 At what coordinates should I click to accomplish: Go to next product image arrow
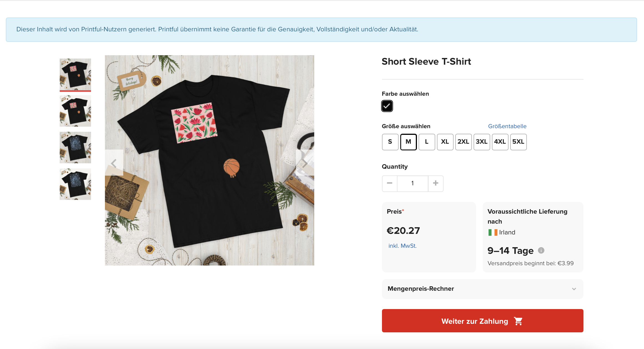pos(305,163)
